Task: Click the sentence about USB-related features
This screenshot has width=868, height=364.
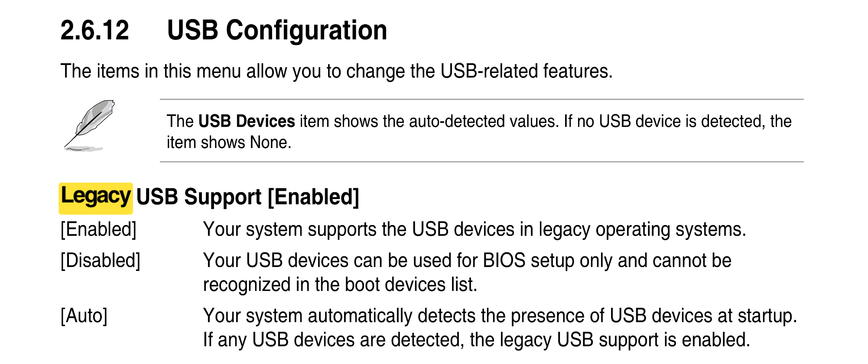Action: tap(336, 71)
